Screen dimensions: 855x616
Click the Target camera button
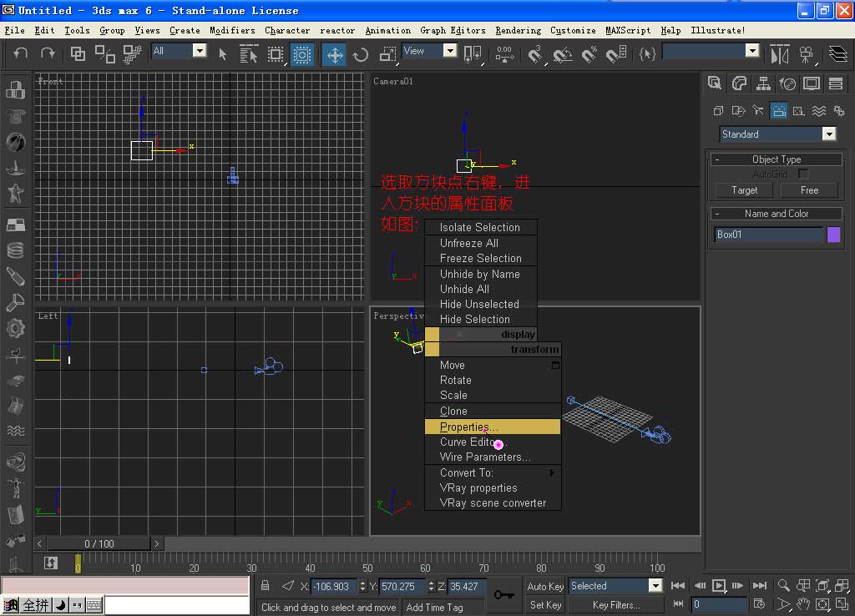(x=744, y=190)
